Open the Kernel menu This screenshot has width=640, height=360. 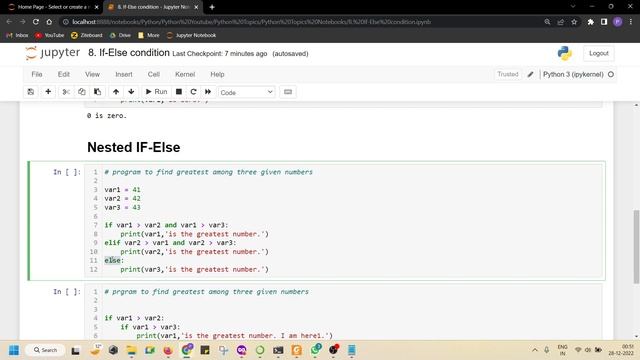click(x=185, y=74)
